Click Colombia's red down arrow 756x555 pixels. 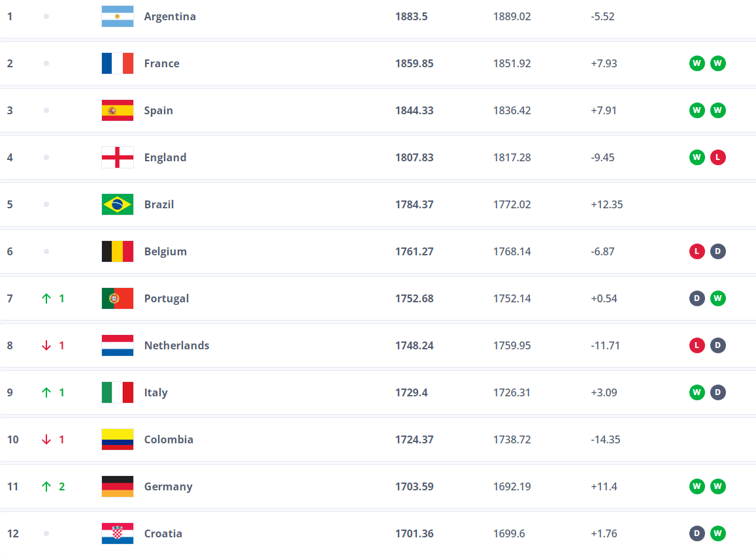pos(46,439)
